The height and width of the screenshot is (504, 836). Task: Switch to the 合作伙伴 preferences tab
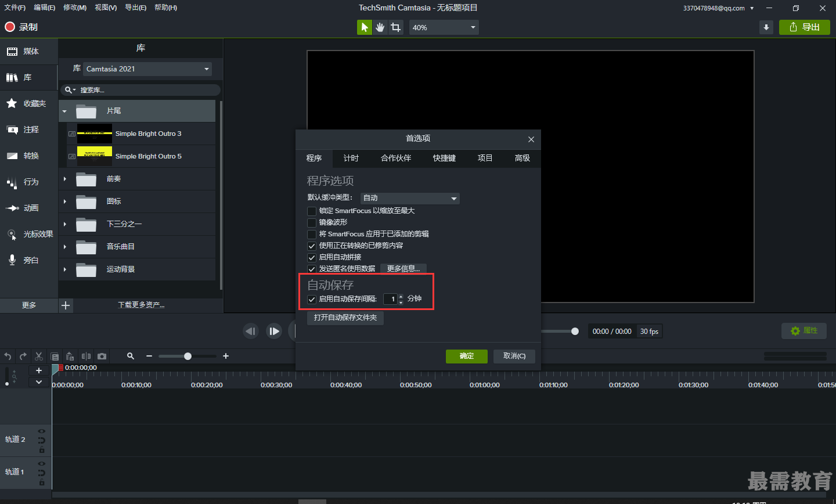[396, 158]
